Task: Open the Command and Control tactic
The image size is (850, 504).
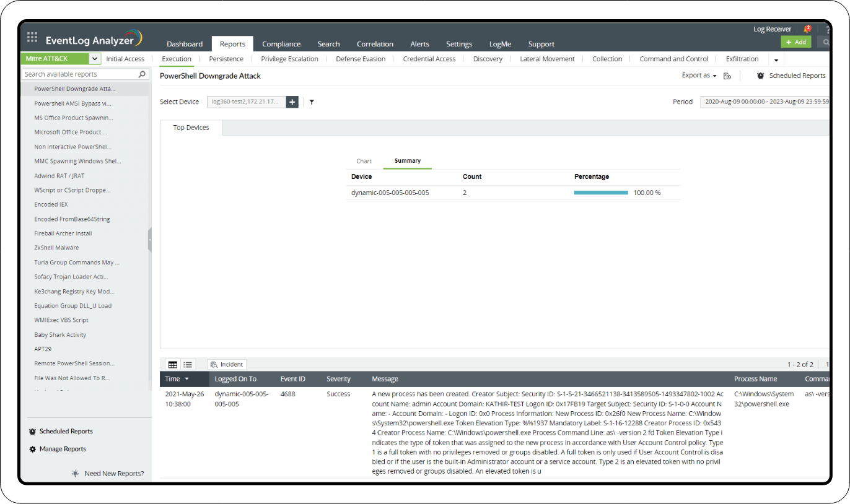Action: point(674,59)
